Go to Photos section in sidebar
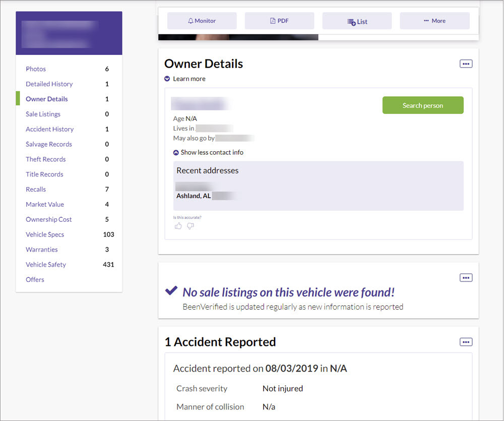 [36, 69]
